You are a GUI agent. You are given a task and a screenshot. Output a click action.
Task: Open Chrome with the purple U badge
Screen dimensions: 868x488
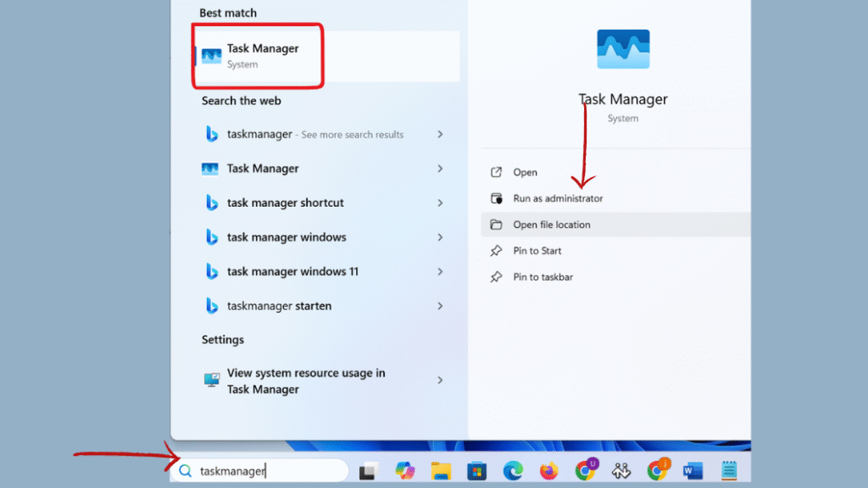(x=586, y=469)
